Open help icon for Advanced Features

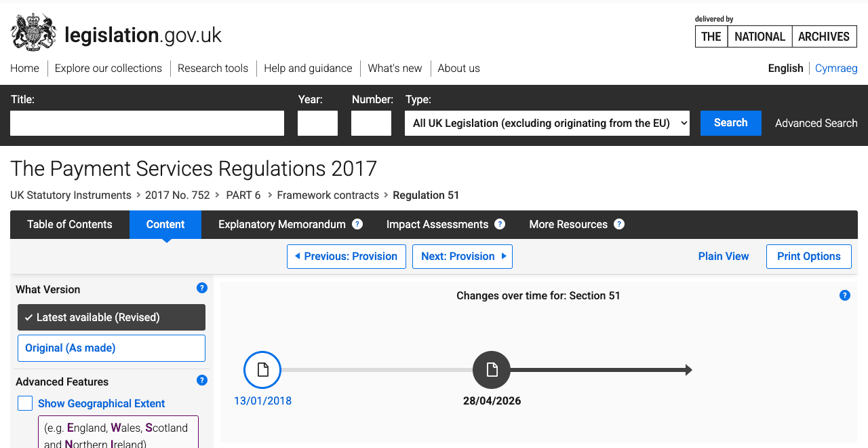point(202,380)
